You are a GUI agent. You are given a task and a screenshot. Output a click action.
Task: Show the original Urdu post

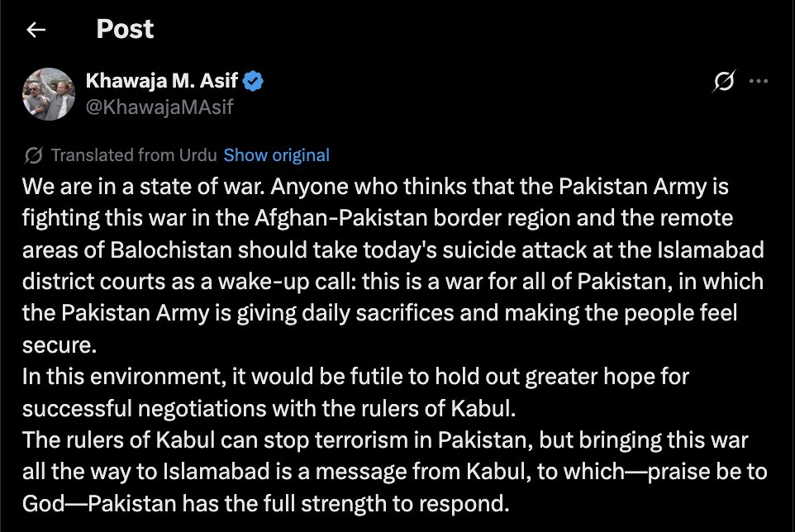pos(276,154)
